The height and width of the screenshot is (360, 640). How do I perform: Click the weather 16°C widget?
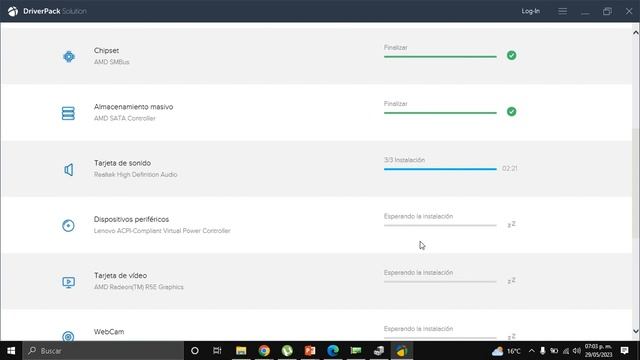coord(506,351)
